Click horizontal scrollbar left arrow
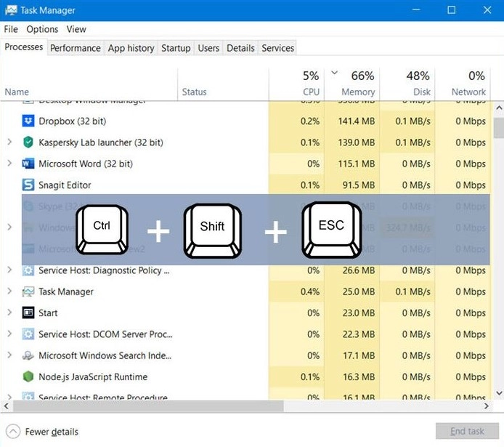504x447 pixels. 6,406
